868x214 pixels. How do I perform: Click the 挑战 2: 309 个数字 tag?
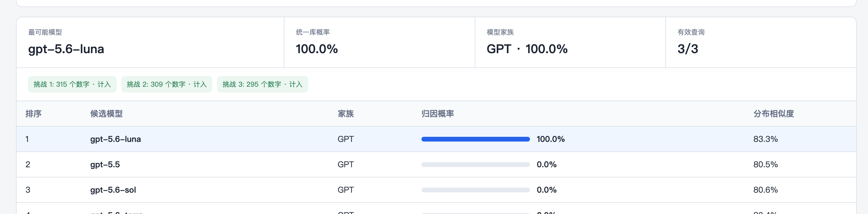[x=167, y=84]
